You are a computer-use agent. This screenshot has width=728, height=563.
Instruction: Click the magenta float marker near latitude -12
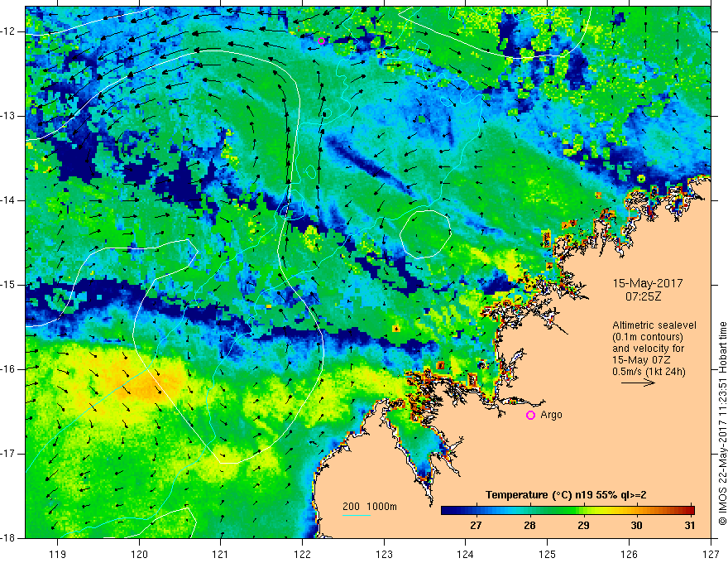(321, 41)
